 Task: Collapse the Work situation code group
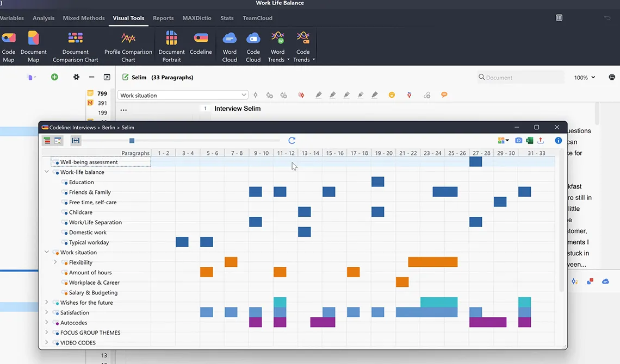click(x=47, y=252)
